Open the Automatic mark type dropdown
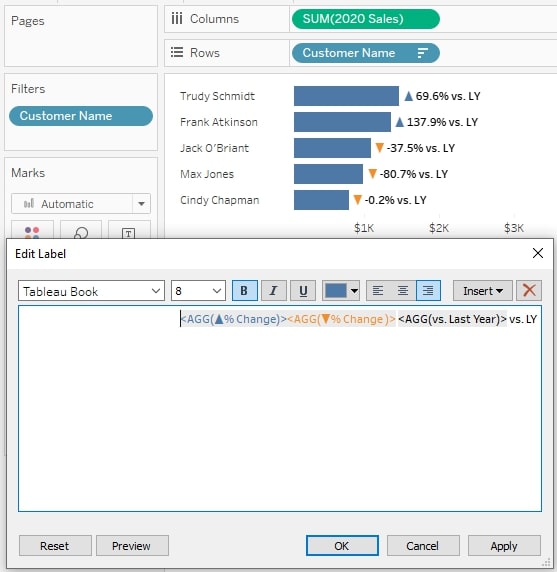Screen dimensions: 557x572 point(81,204)
